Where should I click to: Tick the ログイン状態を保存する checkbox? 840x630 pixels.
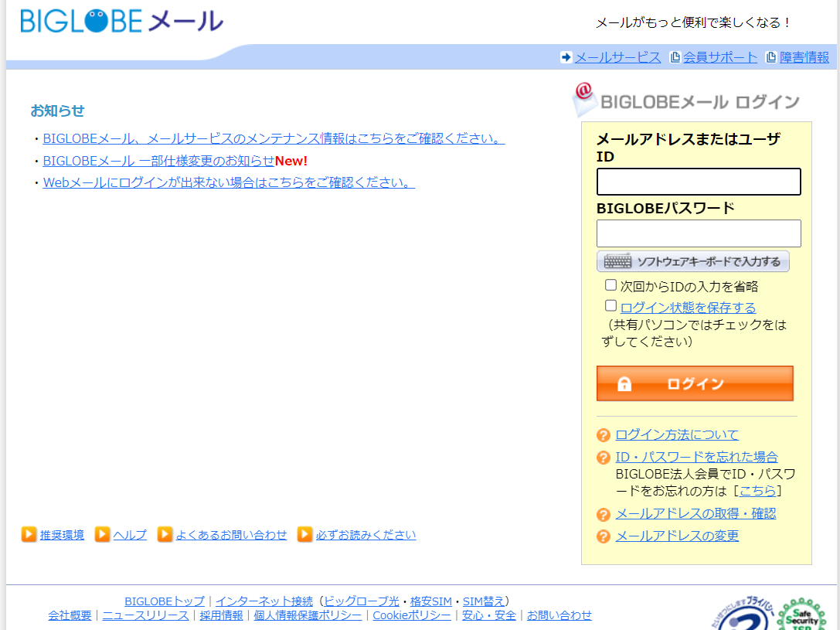pyautogui.click(x=610, y=305)
